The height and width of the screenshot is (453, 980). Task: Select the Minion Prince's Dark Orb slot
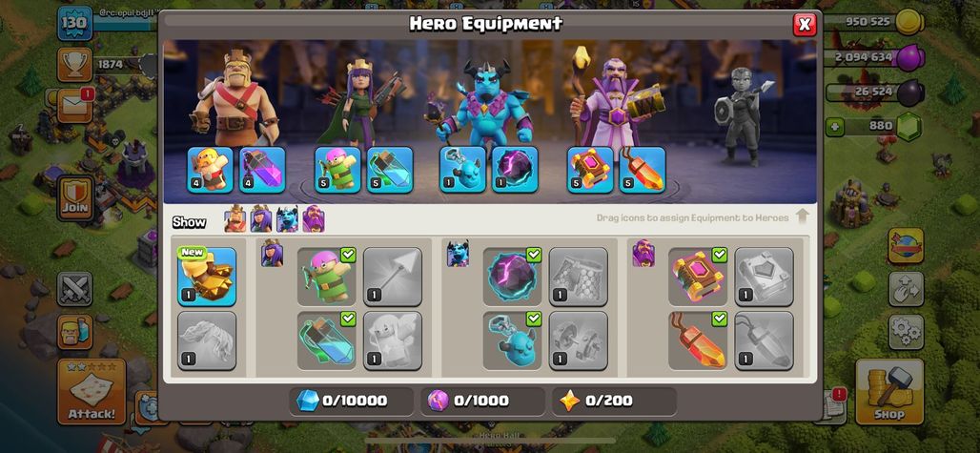pos(515,170)
